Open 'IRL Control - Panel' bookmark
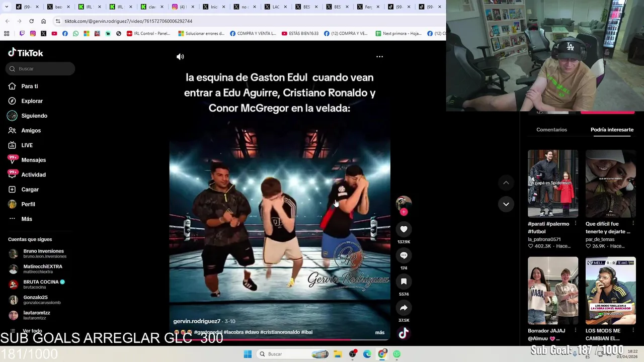The height and width of the screenshot is (362, 644). 148,34
